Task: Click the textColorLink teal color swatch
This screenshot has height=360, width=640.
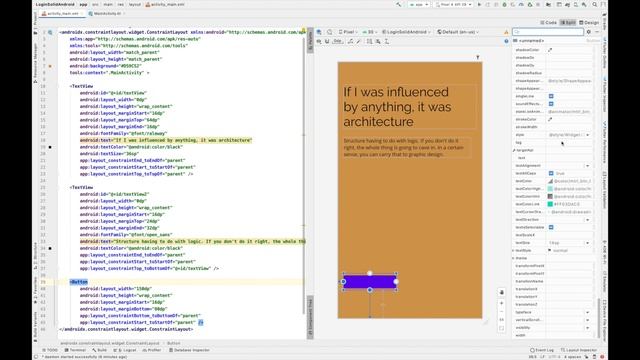Action: 550,204
